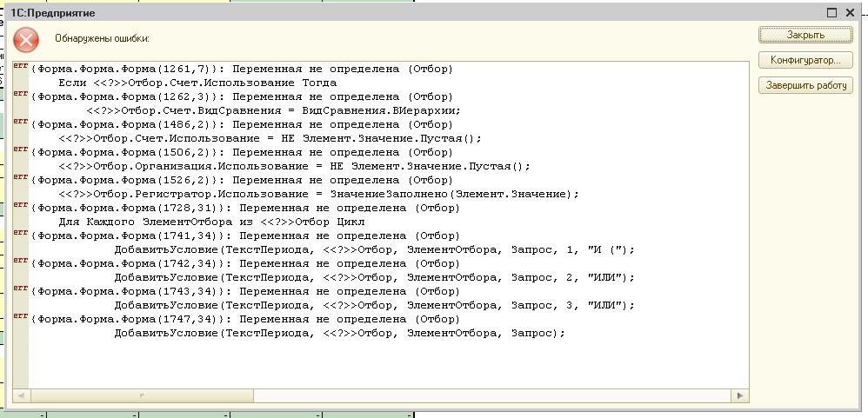Select err marker for line 1506,2
This screenshot has width=868, height=418.
pyautogui.click(x=21, y=149)
